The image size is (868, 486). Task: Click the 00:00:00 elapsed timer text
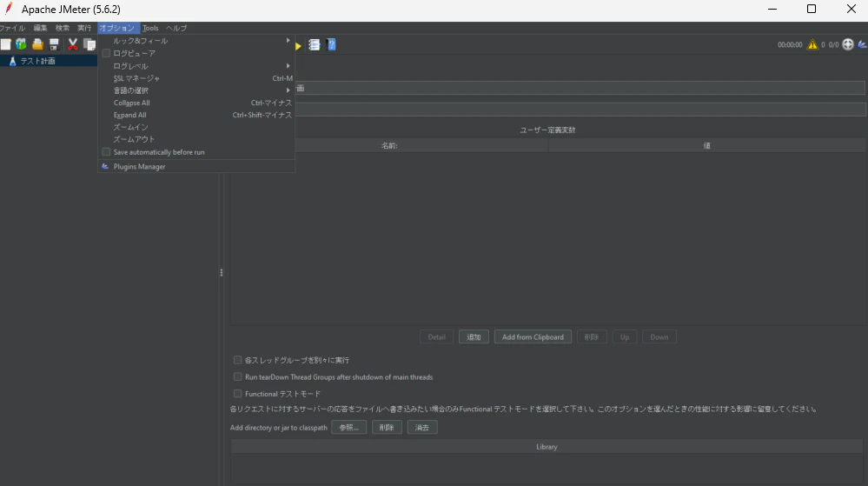pyautogui.click(x=790, y=45)
